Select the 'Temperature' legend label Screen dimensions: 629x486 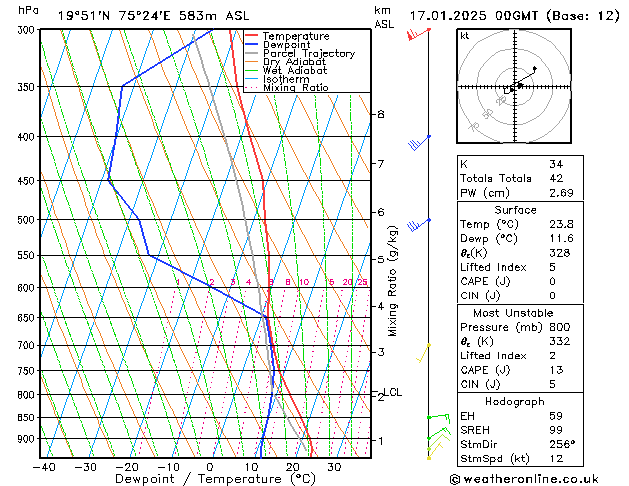296,36
